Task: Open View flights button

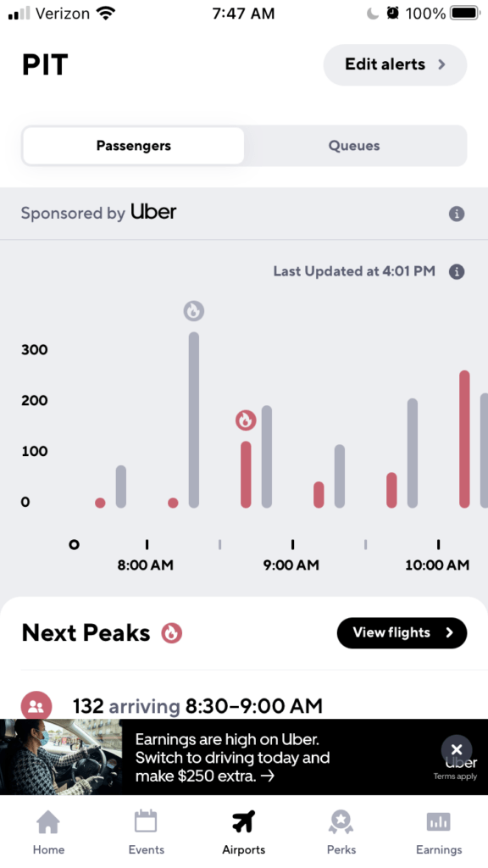Action: tap(402, 632)
